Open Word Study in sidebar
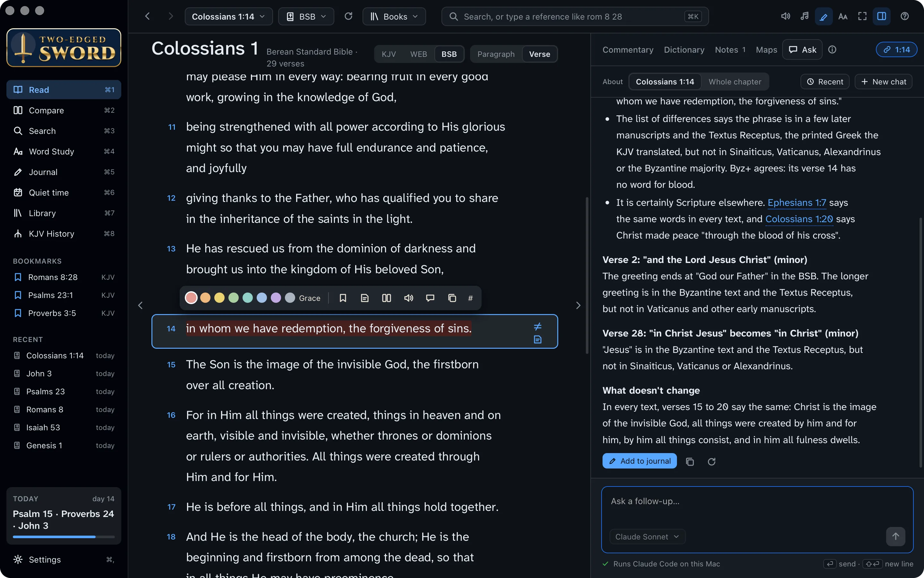 coord(64,151)
